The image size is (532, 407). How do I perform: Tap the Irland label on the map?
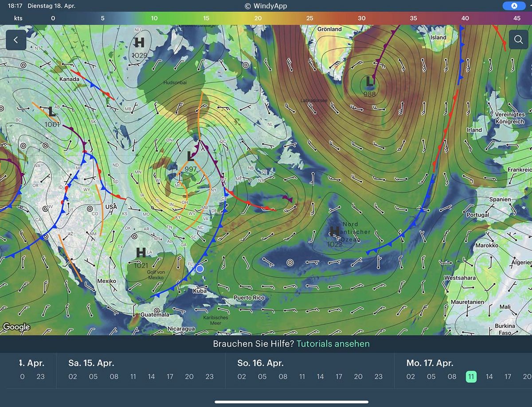click(474, 130)
